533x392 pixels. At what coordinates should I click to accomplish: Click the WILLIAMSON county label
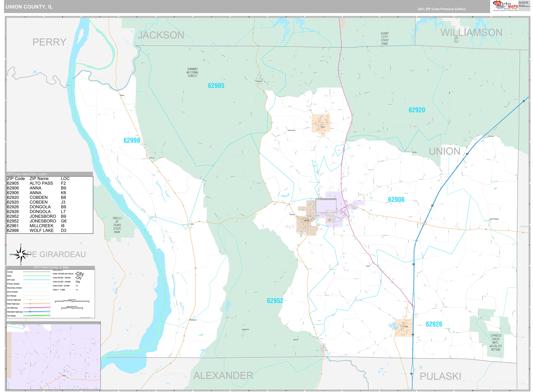pyautogui.click(x=471, y=33)
